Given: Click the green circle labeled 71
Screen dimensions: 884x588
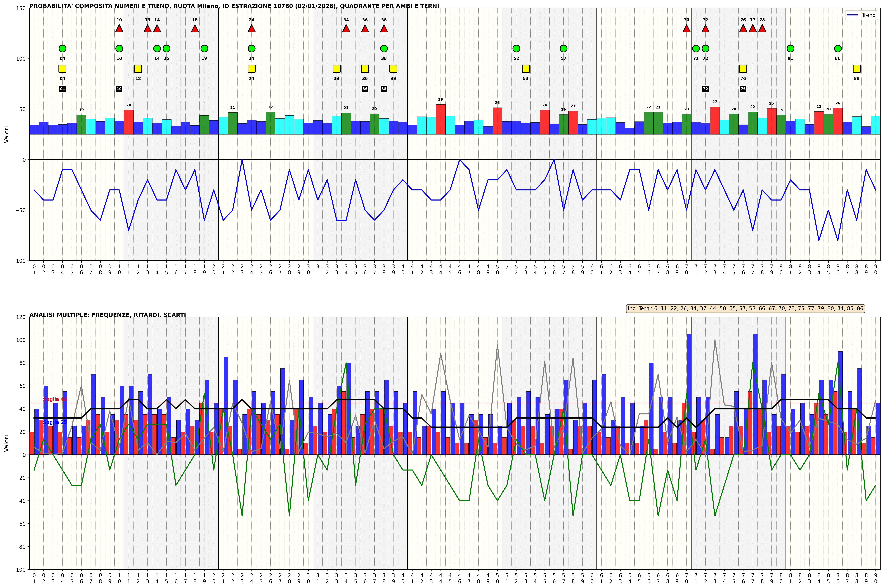Looking at the screenshot, I should point(696,48).
